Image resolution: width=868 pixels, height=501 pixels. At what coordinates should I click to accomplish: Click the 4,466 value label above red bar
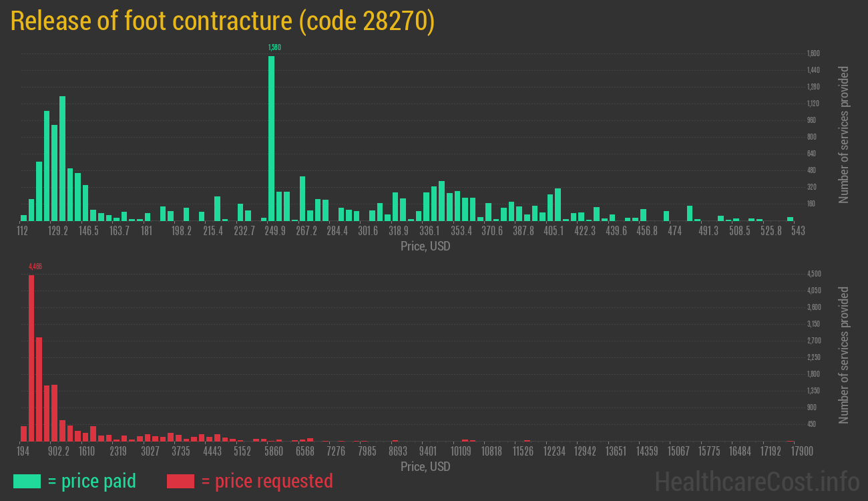click(x=35, y=267)
